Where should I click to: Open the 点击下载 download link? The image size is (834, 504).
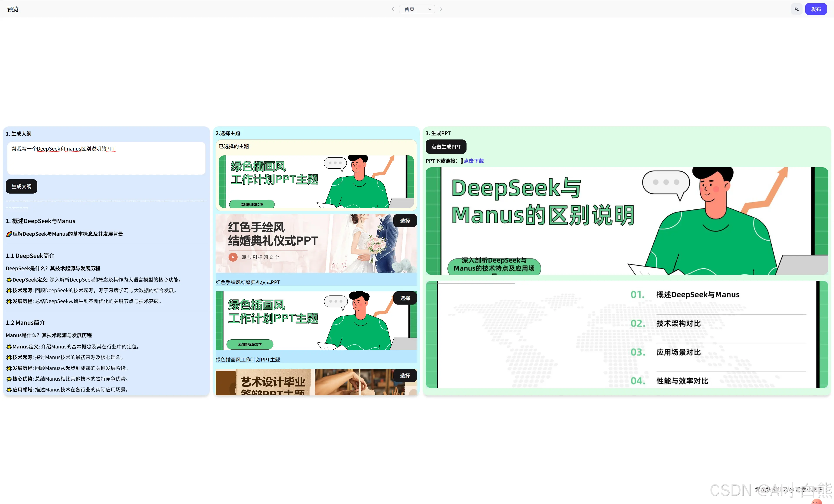click(473, 161)
